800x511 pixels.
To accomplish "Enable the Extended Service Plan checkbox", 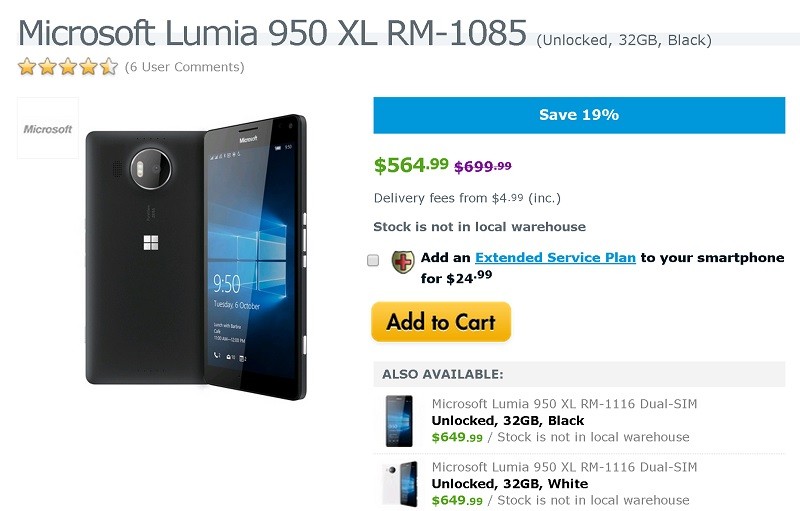I will tap(373, 260).
